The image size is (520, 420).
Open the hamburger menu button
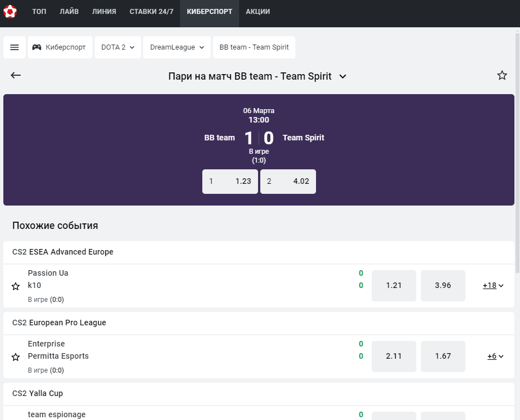pos(14,47)
